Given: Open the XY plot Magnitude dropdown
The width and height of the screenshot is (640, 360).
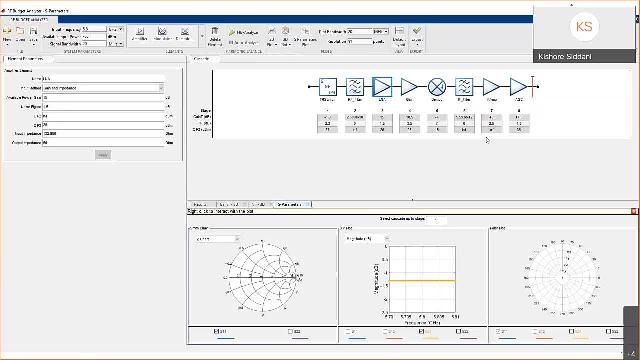Looking at the screenshot, I should 367,239.
